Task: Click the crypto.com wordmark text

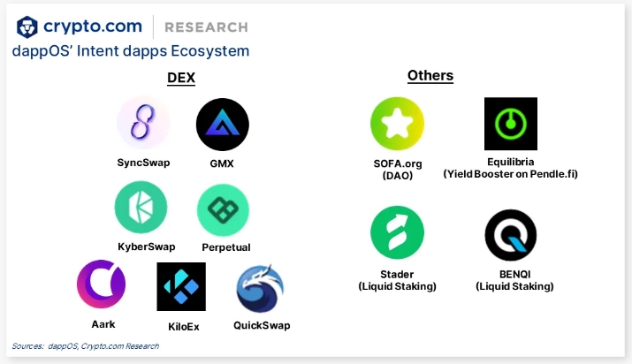Action: click(93, 27)
